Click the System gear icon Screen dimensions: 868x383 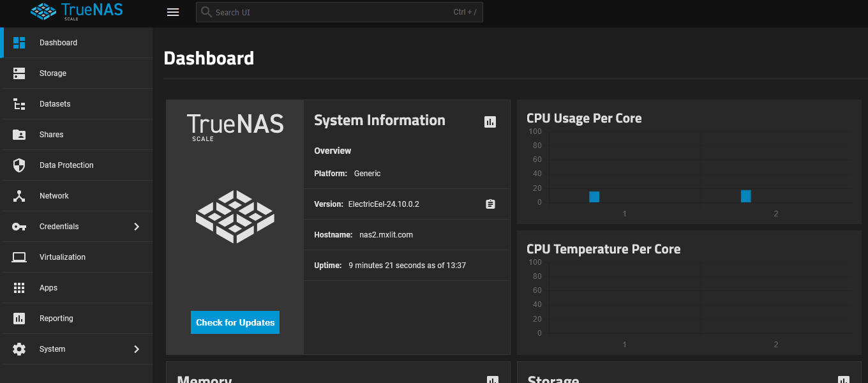19,349
